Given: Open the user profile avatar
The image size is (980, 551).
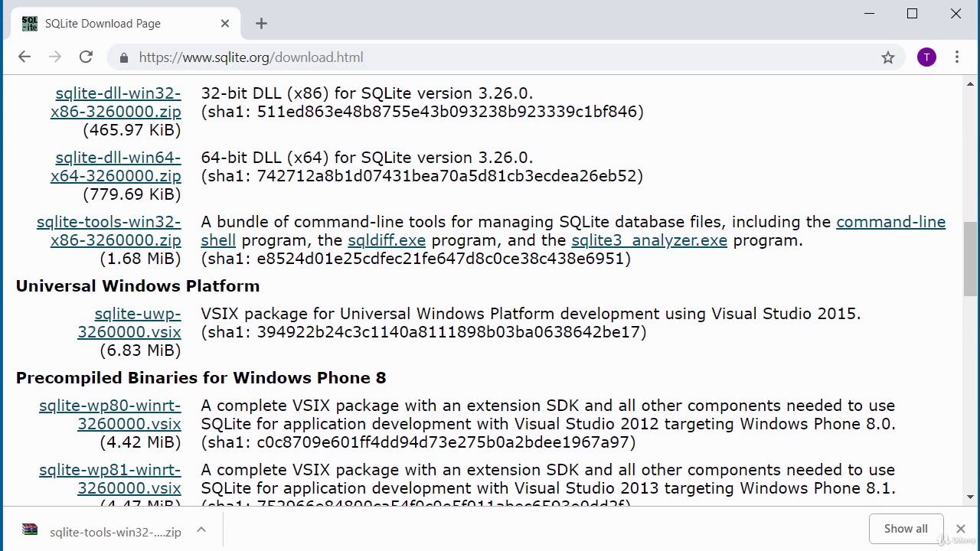Looking at the screenshot, I should pos(926,57).
